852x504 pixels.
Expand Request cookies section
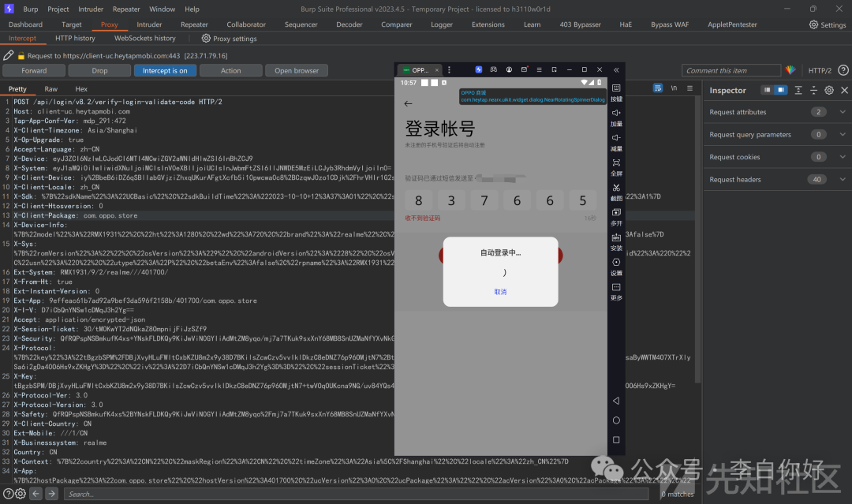click(843, 157)
